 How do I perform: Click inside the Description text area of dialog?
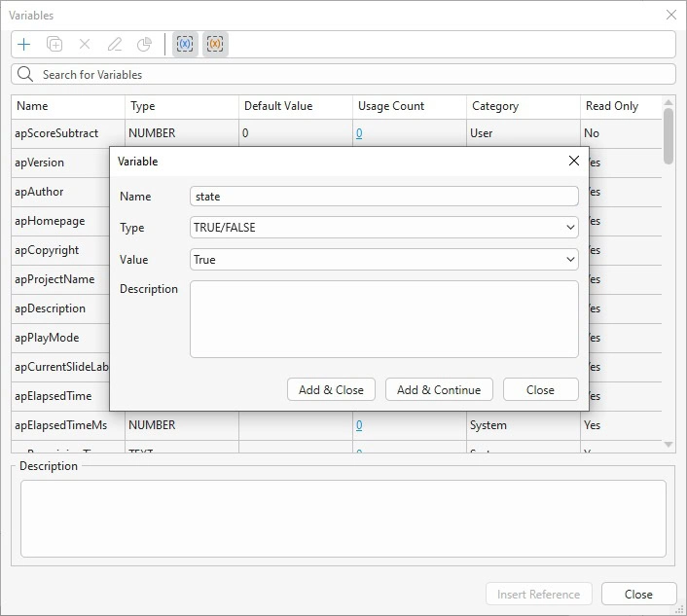pyautogui.click(x=384, y=319)
